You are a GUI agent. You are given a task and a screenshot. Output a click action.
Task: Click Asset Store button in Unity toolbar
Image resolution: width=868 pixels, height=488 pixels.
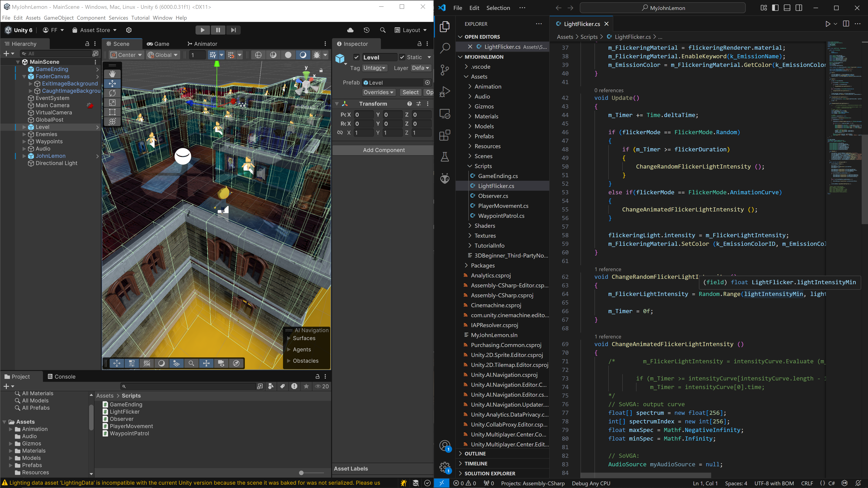pyautogui.click(x=95, y=30)
